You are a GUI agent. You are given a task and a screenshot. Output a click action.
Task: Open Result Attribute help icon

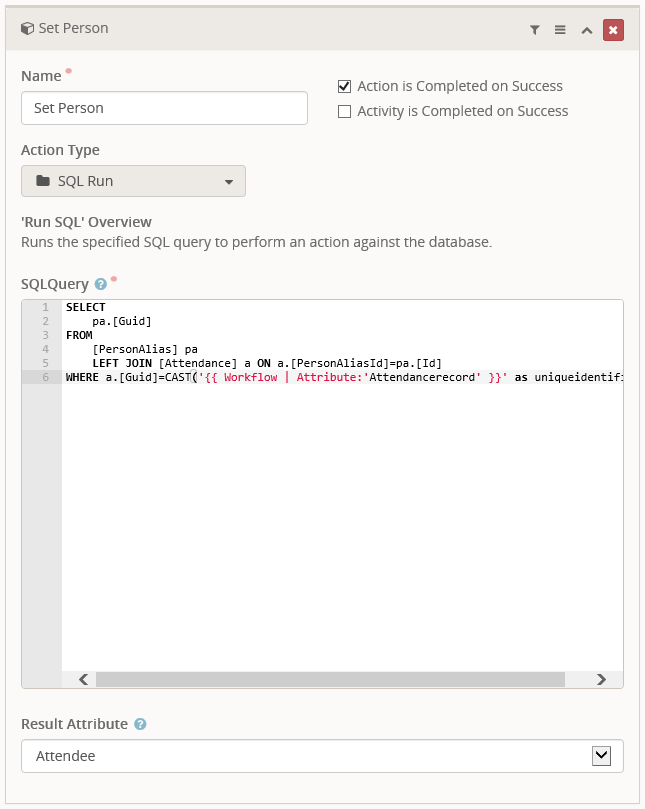pyautogui.click(x=140, y=724)
